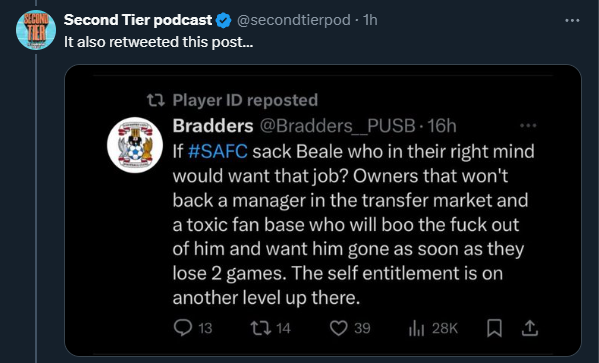This screenshot has width=599, height=363.
Task: Click the Coventry crest profile picture
Action: (x=135, y=145)
